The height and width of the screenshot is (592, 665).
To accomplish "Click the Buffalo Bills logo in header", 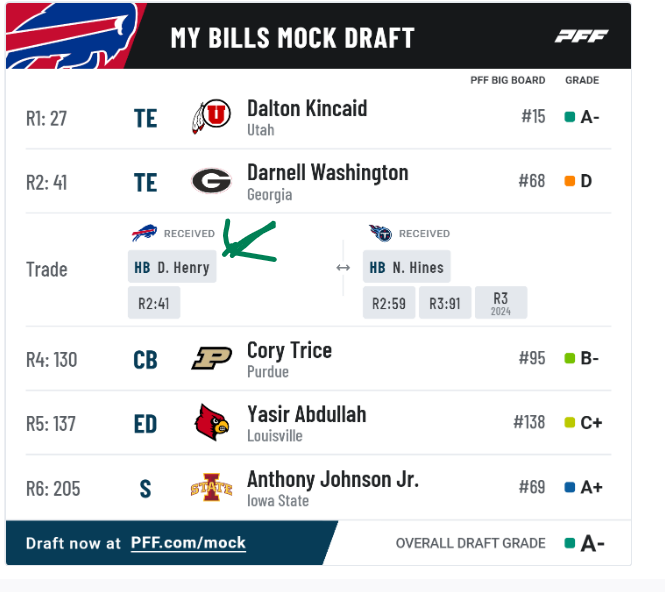I will point(73,36).
